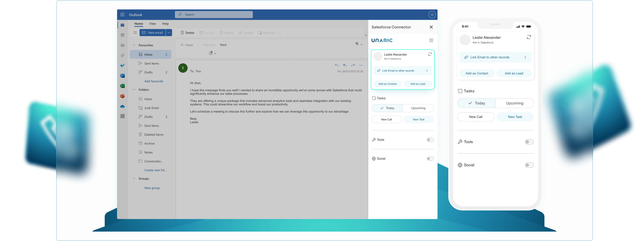
Task: Click the Archive toolbar button
Action: tap(207, 33)
